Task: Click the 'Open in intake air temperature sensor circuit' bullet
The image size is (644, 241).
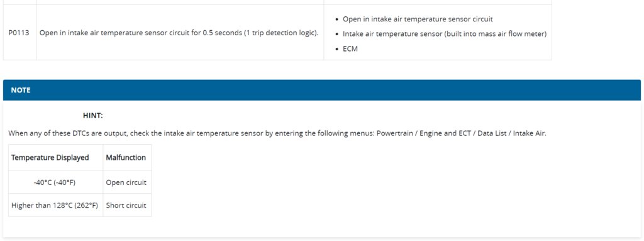Action: (418, 20)
